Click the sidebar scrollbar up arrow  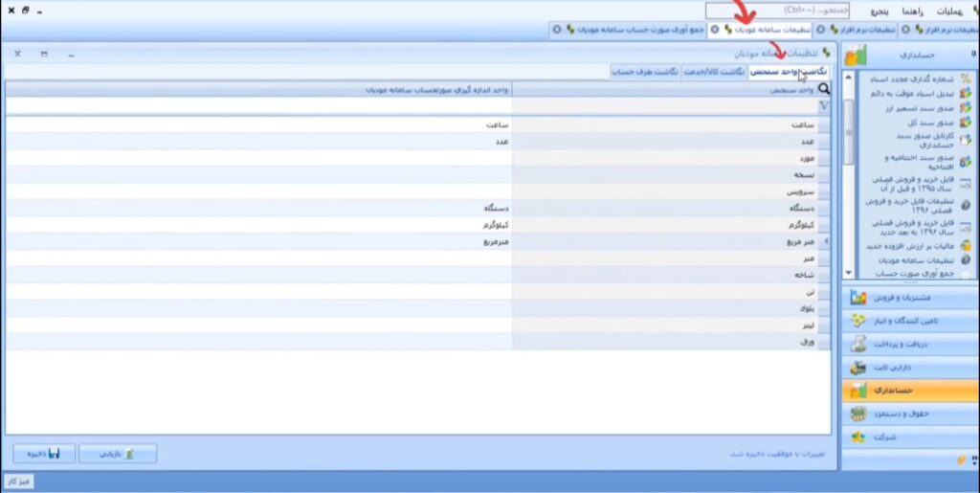848,77
